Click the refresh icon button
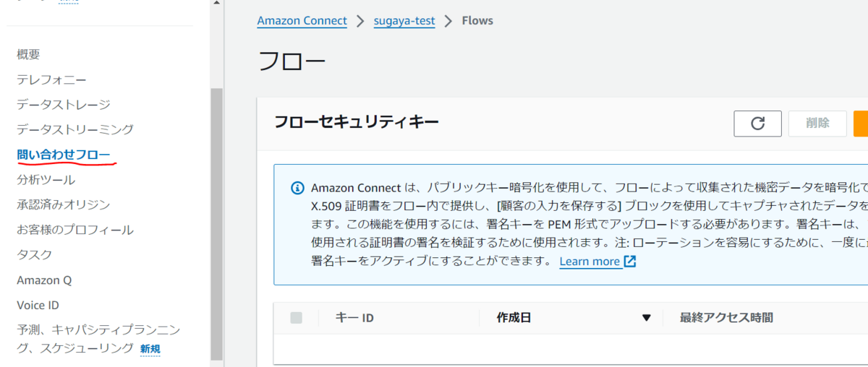 click(x=757, y=124)
